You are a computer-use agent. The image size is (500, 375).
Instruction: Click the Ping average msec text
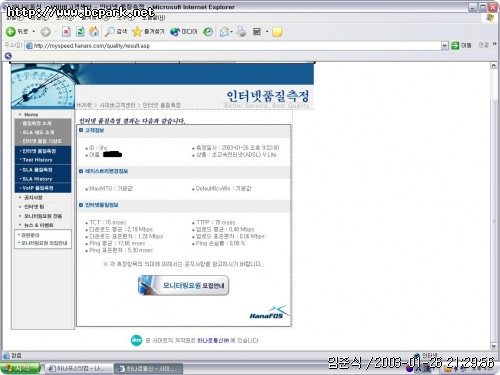[x=117, y=243]
